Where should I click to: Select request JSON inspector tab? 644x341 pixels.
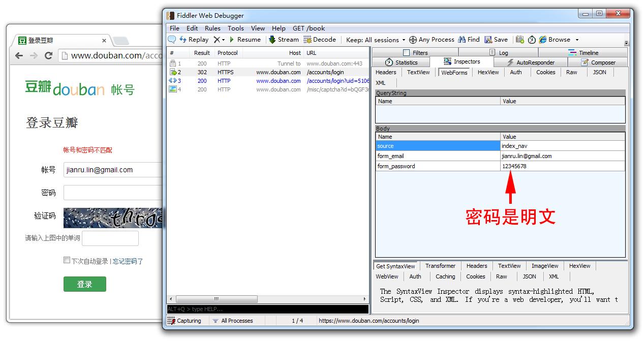(x=600, y=72)
